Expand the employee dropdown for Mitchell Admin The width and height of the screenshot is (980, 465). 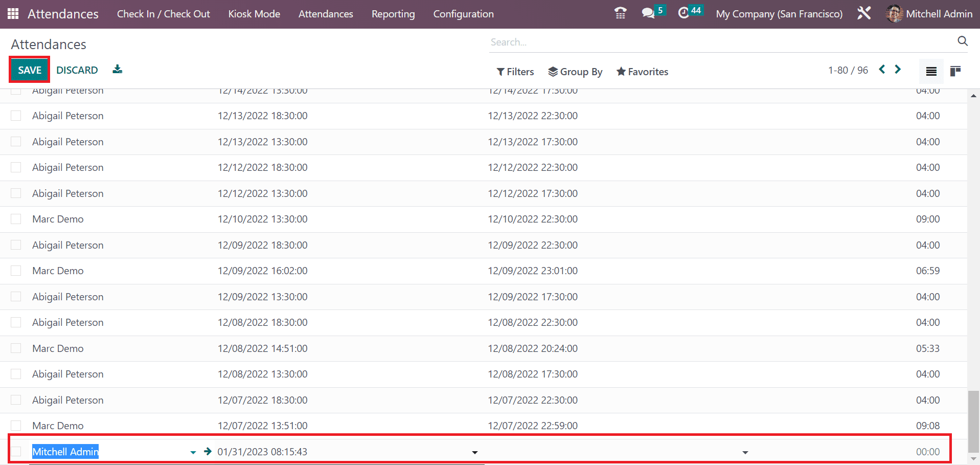[193, 452]
